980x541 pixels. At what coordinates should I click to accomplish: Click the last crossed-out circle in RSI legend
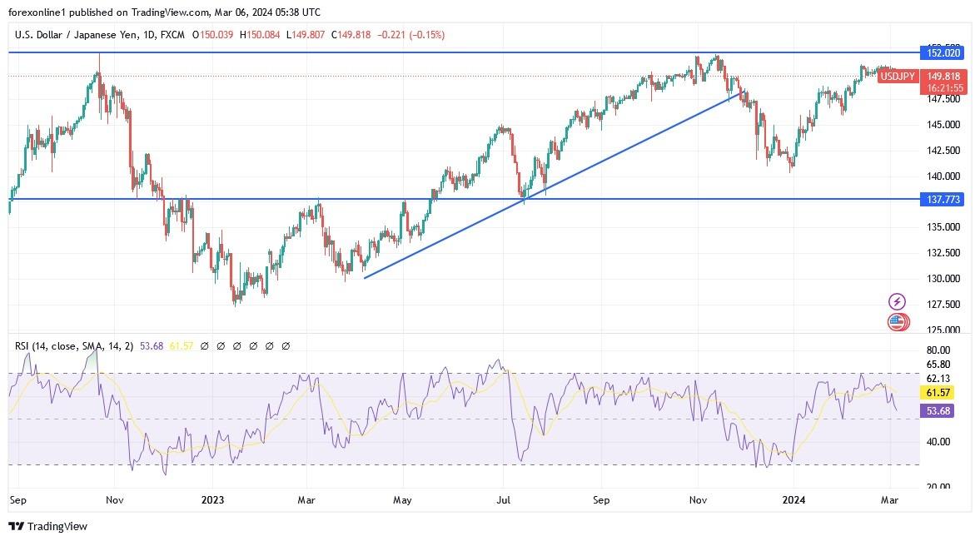click(x=285, y=345)
